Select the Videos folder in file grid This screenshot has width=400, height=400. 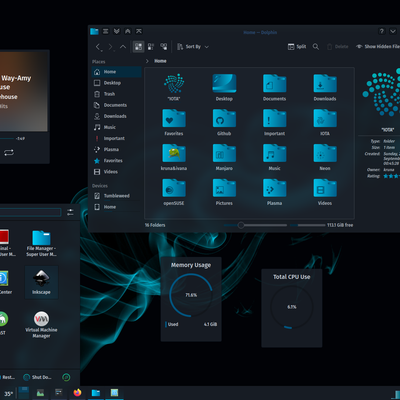coord(325,192)
